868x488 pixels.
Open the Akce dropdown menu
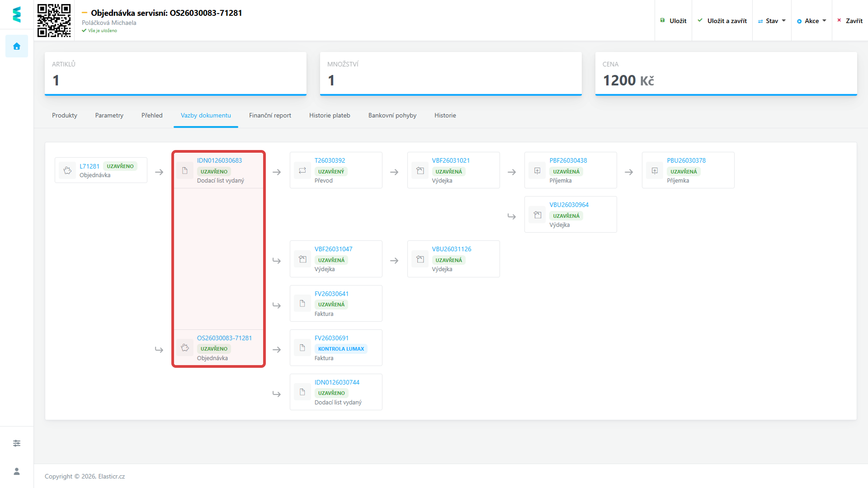pos(811,21)
